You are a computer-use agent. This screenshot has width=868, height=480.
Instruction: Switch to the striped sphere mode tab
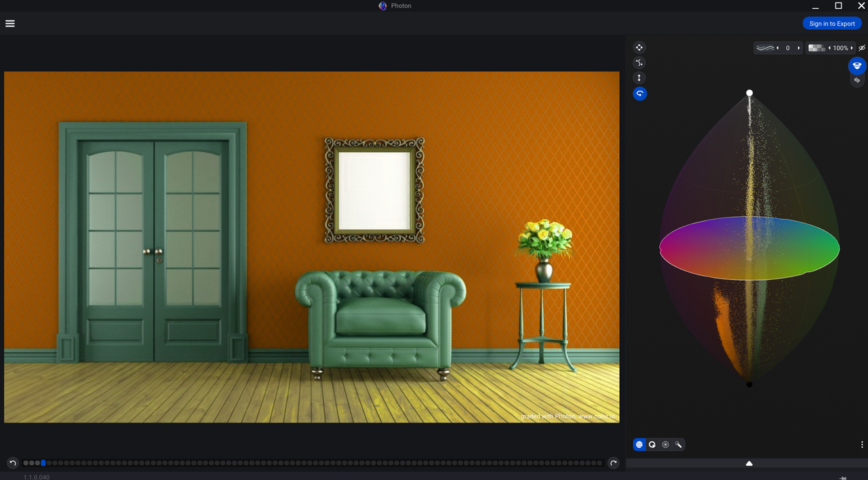point(639,445)
